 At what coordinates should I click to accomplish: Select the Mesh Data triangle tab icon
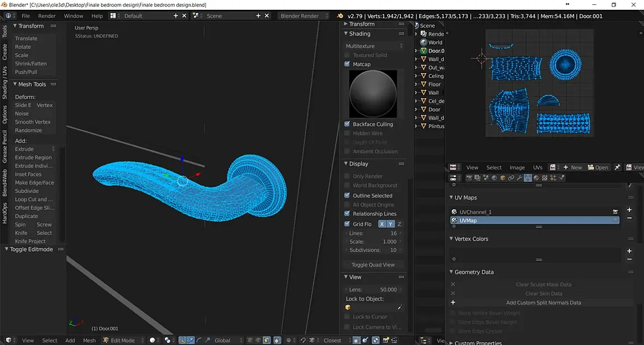[528, 178]
